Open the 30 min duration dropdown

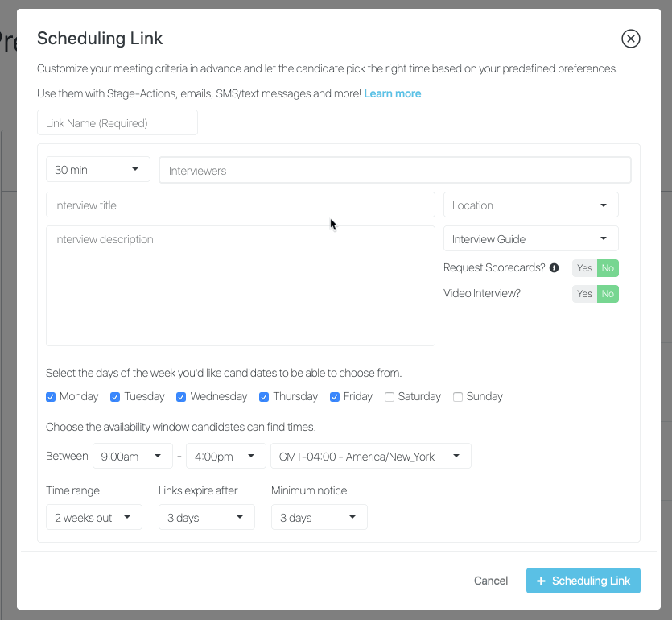tap(97, 169)
